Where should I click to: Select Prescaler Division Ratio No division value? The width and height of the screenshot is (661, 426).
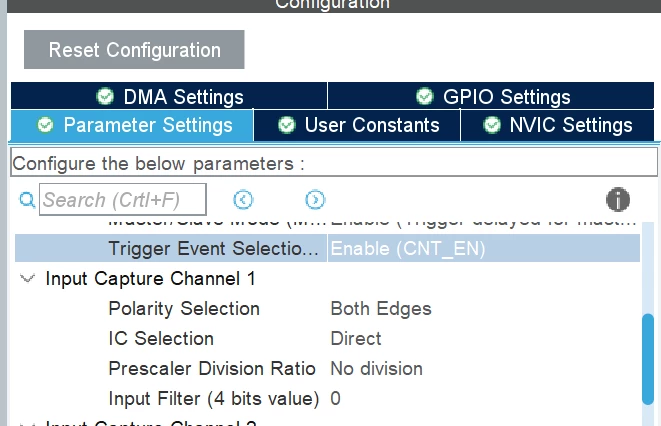pos(376,369)
